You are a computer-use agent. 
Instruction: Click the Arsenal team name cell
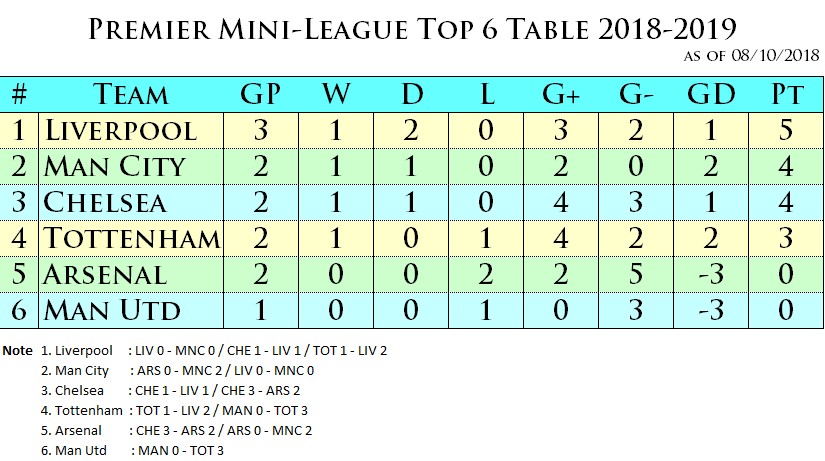coord(130,274)
